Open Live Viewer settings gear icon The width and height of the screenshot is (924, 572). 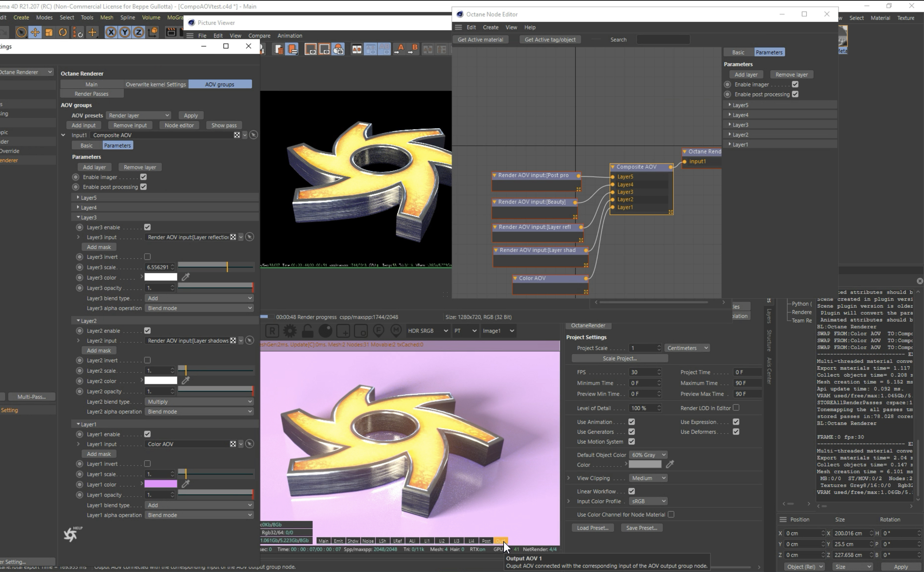click(290, 331)
